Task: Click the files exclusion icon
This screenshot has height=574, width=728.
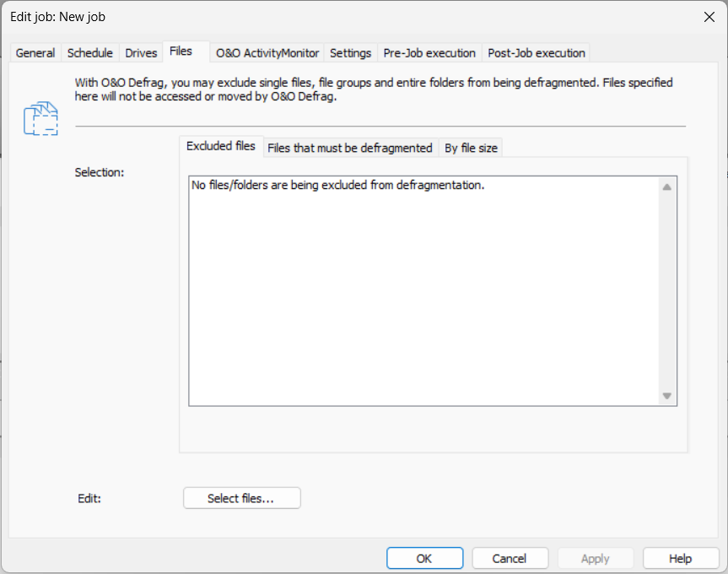Action: (40, 119)
